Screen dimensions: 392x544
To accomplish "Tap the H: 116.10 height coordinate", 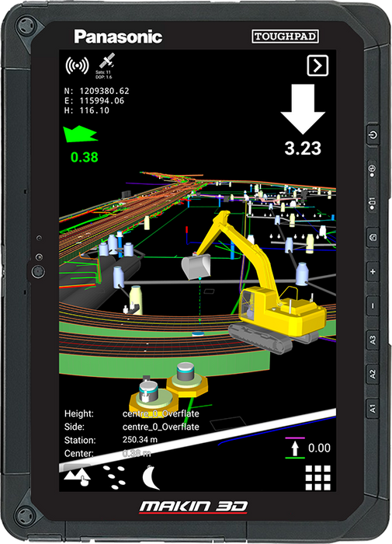I will [x=87, y=110].
